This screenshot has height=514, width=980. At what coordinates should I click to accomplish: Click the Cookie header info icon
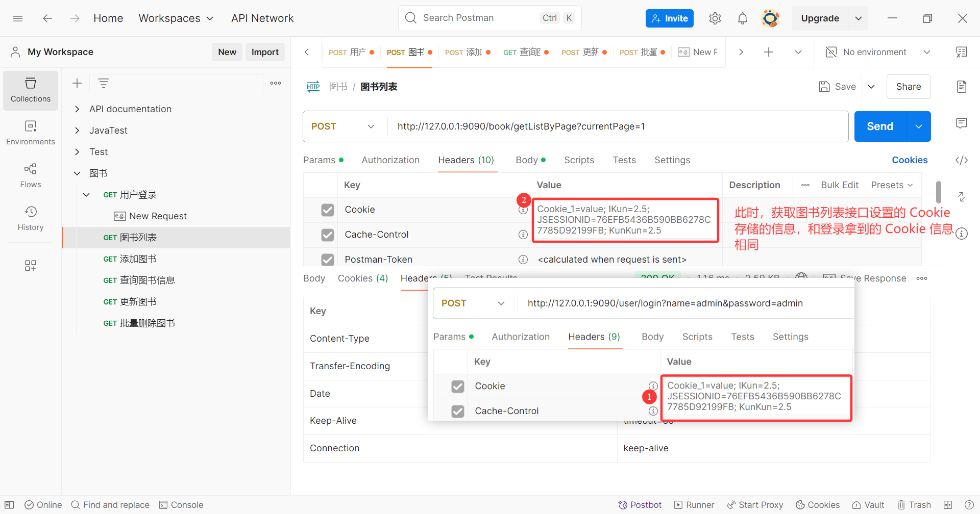click(x=523, y=210)
